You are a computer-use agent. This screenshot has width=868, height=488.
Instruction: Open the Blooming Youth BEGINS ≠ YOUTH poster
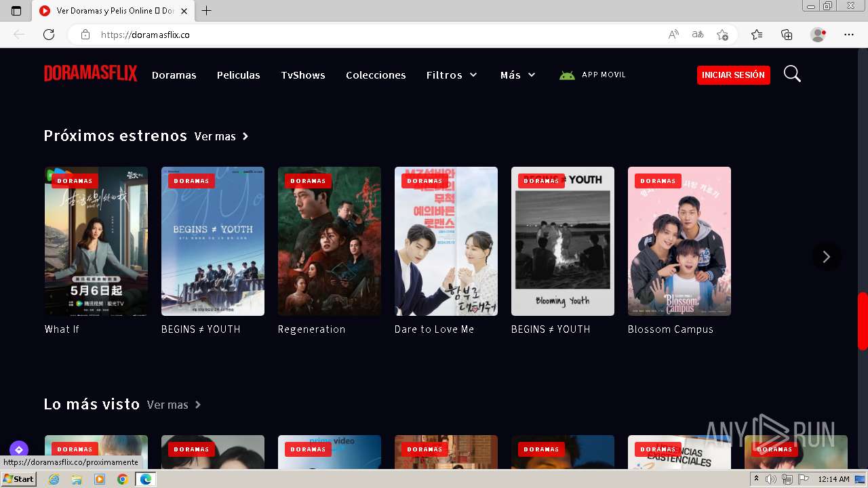[x=563, y=241]
